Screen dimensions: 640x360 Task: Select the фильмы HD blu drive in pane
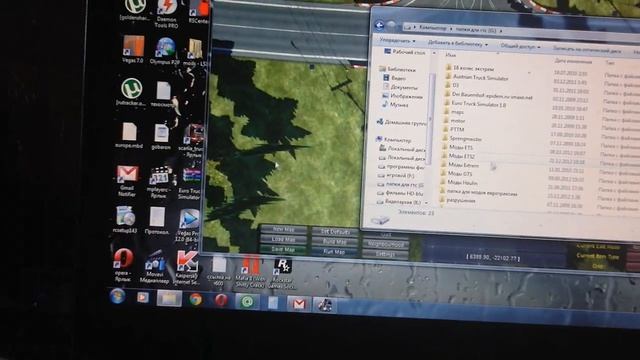(x=400, y=193)
